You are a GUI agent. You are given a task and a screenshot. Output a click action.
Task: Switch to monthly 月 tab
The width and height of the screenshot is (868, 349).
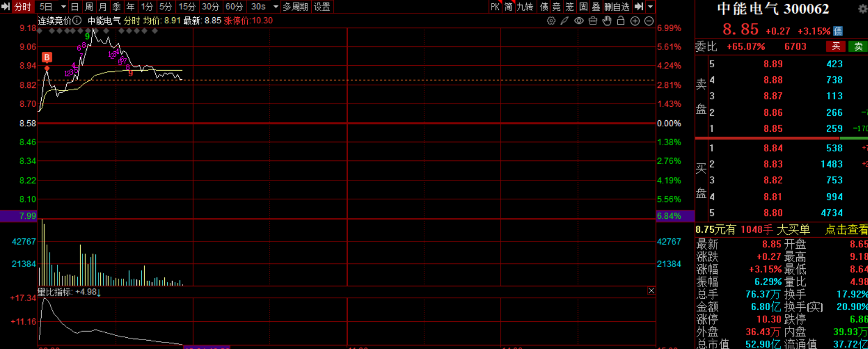pyautogui.click(x=102, y=7)
